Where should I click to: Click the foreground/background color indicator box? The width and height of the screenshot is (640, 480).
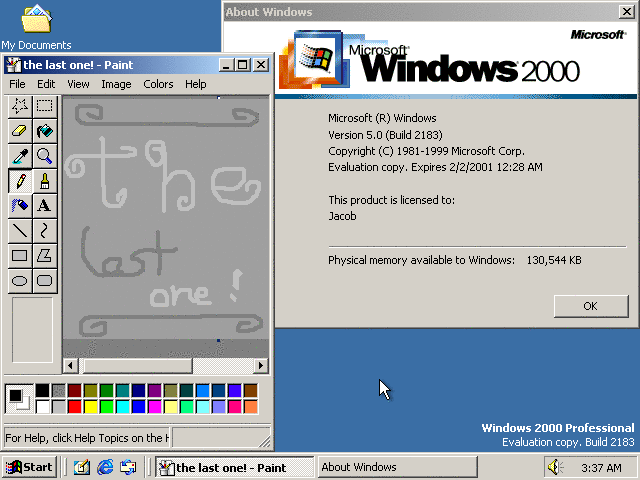[19, 399]
